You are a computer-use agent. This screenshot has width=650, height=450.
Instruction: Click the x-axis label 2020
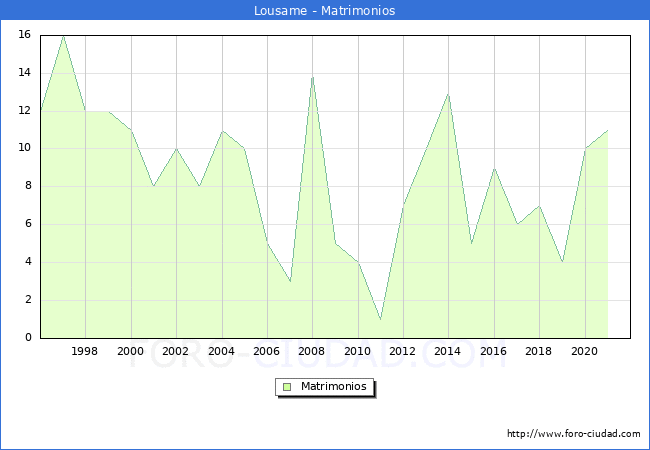[x=585, y=351]
